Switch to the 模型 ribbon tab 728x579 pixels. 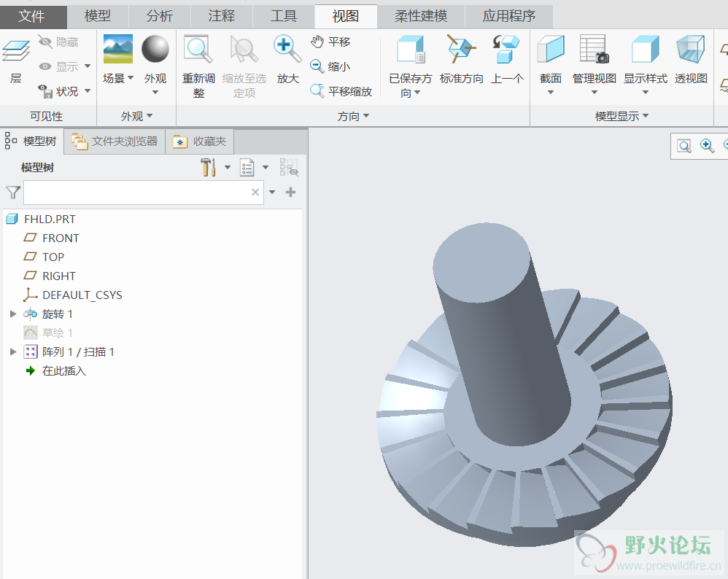[x=98, y=17]
